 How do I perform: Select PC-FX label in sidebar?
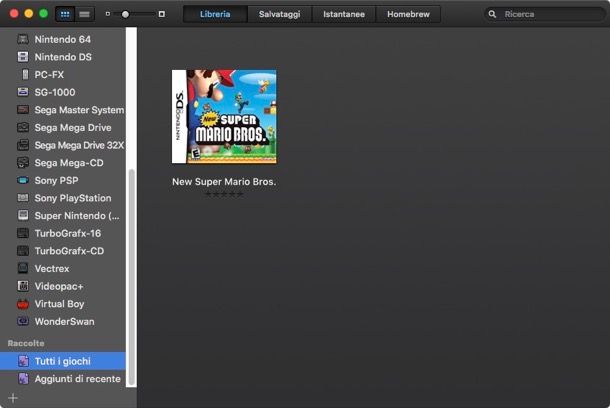(49, 74)
